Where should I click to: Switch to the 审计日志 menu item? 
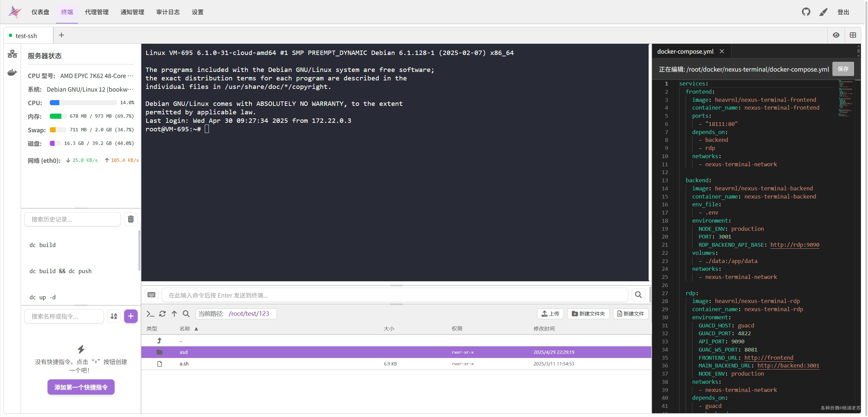coord(168,12)
